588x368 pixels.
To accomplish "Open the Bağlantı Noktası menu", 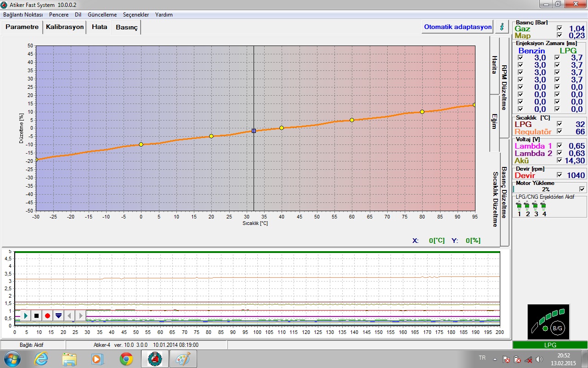I will click(23, 15).
